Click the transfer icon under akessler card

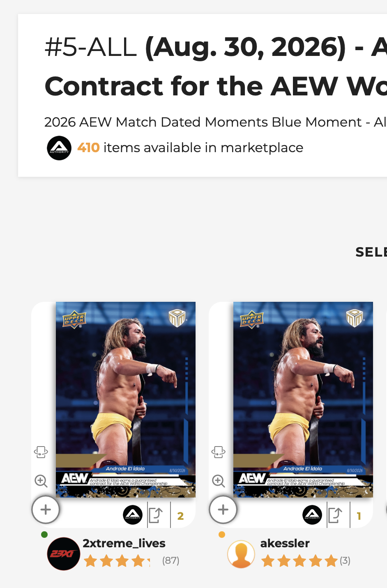point(335,515)
